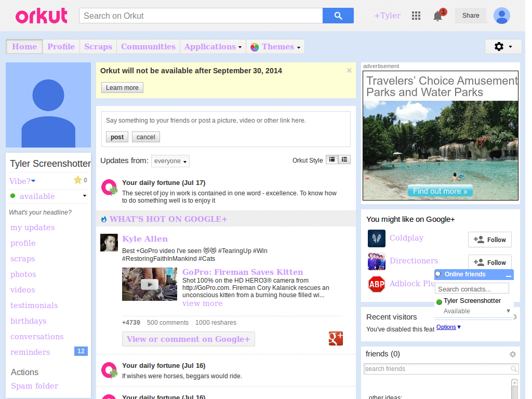
Task: Click the daily fortune Jul 16 icon
Action: 109,370
